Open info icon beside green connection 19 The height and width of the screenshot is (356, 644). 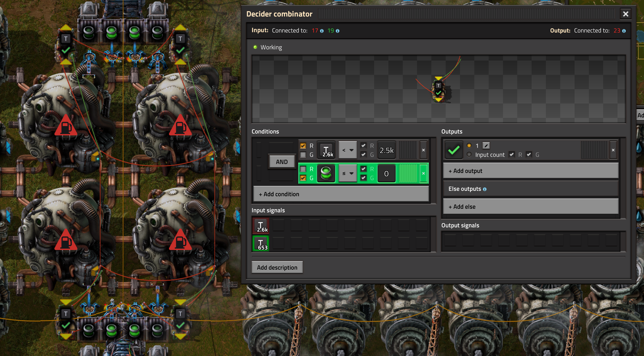tap(338, 31)
